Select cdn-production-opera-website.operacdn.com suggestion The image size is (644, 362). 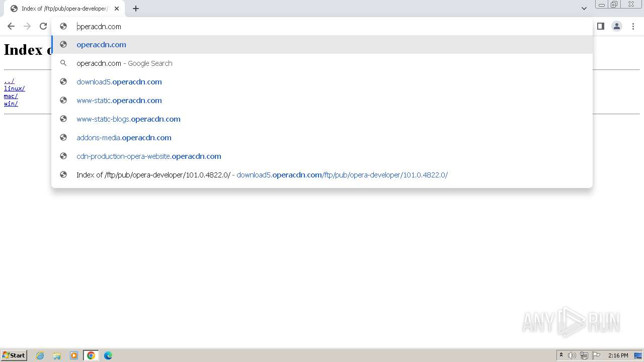[x=322, y=156]
